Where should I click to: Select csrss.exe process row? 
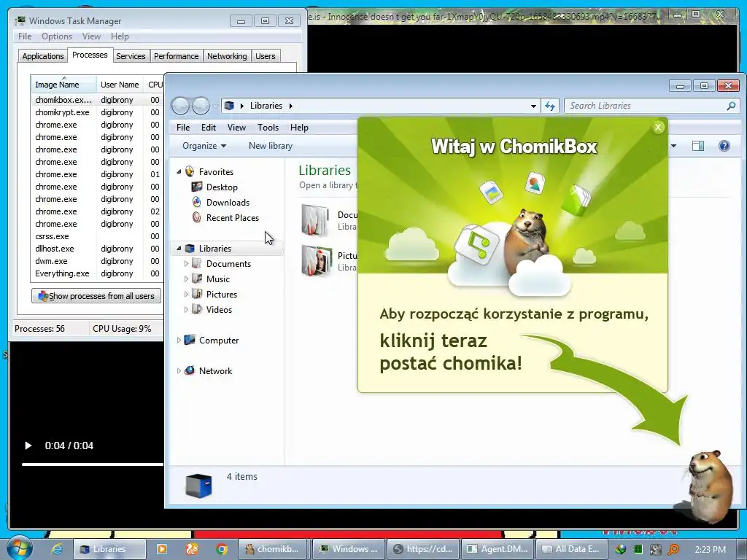pos(97,236)
